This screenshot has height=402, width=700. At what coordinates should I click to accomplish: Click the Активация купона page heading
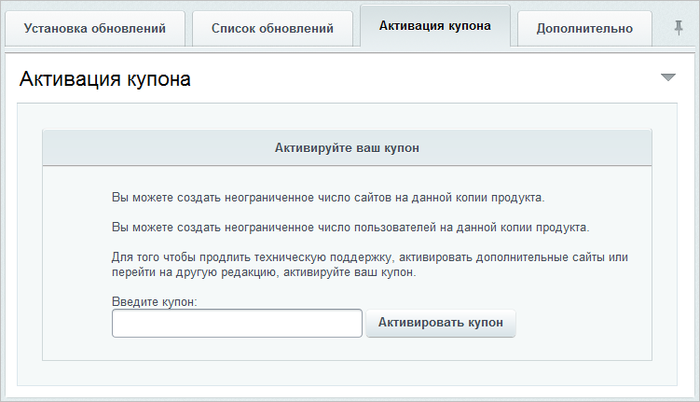pos(105,79)
